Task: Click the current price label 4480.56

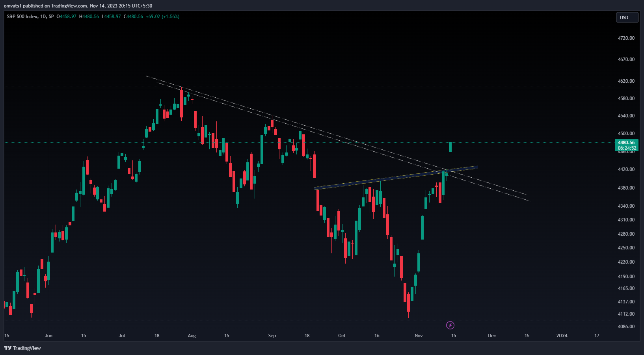Action: point(626,143)
